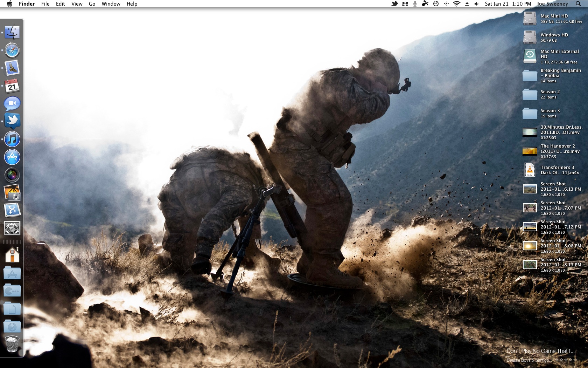Viewport: 588px width, 368px height.
Task: Open the Edit menu
Action: 60,4
